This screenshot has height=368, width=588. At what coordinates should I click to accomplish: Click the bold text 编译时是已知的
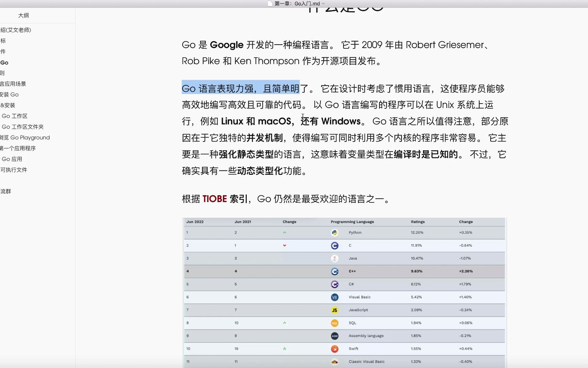tap(426, 154)
